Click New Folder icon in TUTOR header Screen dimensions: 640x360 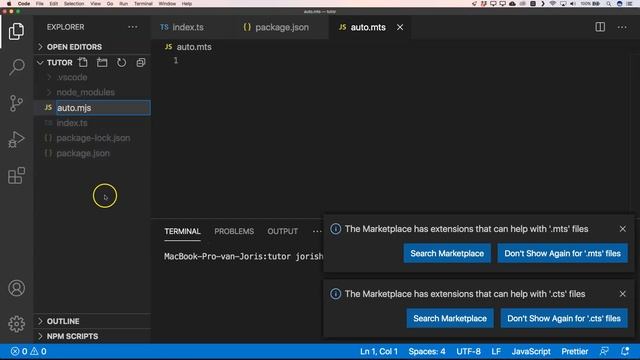tap(102, 62)
